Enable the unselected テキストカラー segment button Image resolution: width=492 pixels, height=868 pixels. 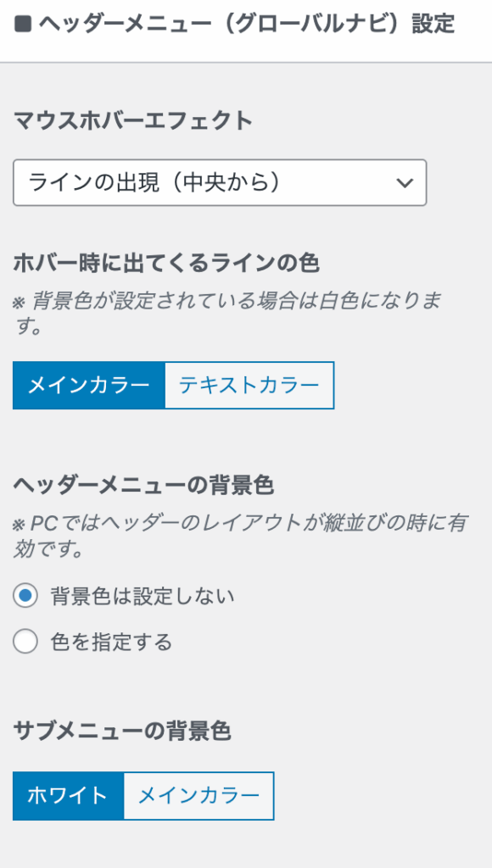(248, 386)
